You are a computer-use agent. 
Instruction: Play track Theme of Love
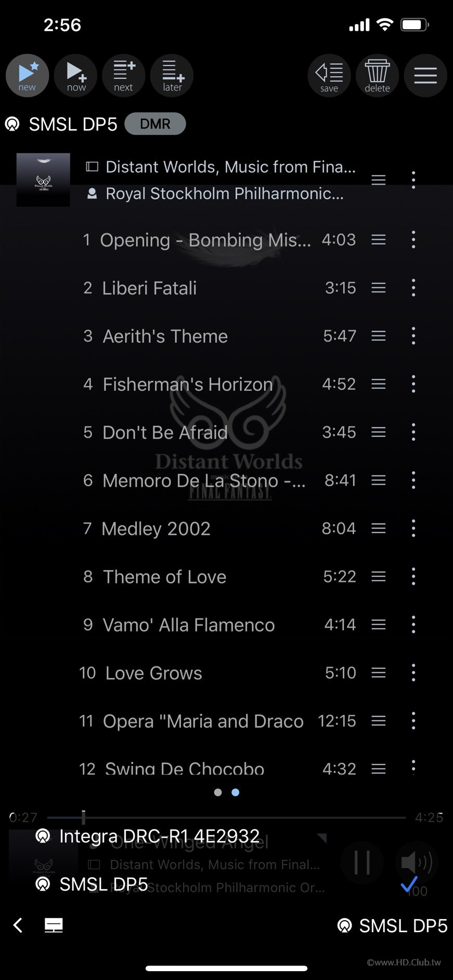tap(164, 576)
